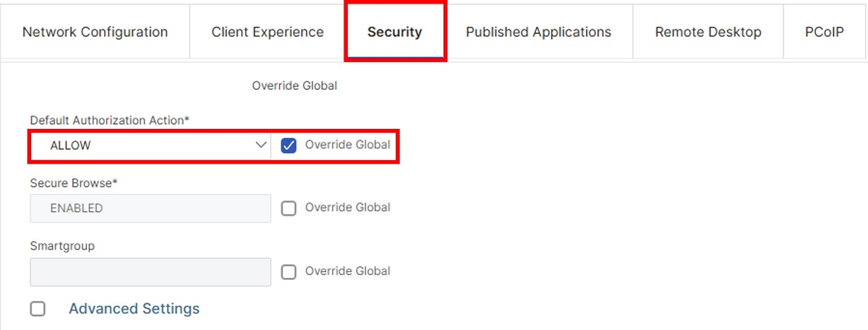Go to the Published Applications tab
The height and width of the screenshot is (330, 868).
[x=538, y=32]
